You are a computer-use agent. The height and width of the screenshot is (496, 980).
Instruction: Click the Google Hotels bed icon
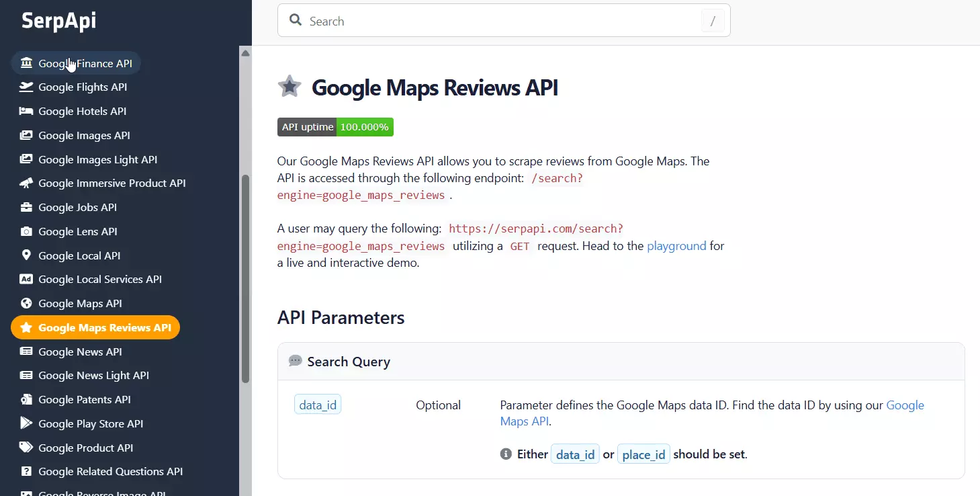click(x=26, y=112)
